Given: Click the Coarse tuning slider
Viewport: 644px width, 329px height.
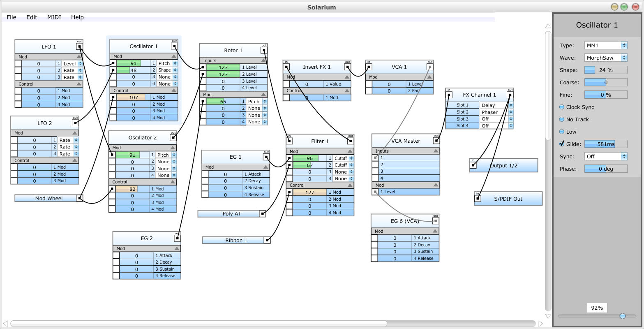Looking at the screenshot, I should (x=606, y=82).
